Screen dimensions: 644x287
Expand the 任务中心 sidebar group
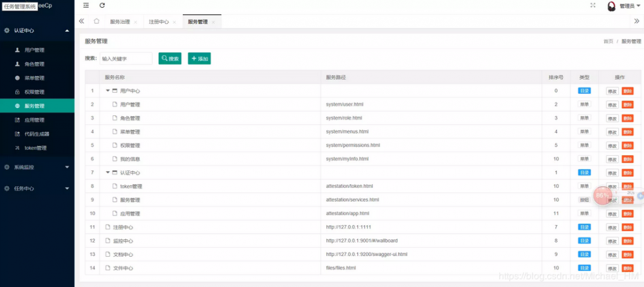point(37,189)
